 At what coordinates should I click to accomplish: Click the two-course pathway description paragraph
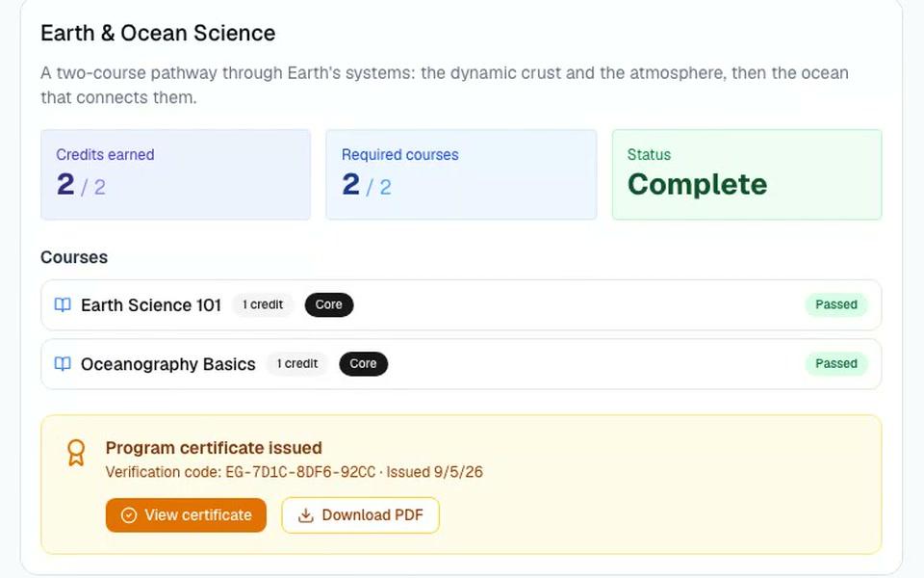pyautogui.click(x=445, y=85)
